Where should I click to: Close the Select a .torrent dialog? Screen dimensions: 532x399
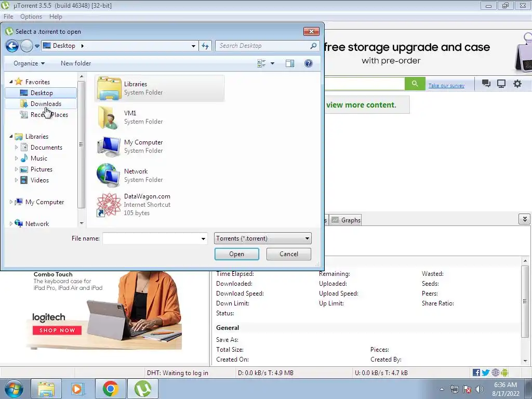pyautogui.click(x=311, y=32)
